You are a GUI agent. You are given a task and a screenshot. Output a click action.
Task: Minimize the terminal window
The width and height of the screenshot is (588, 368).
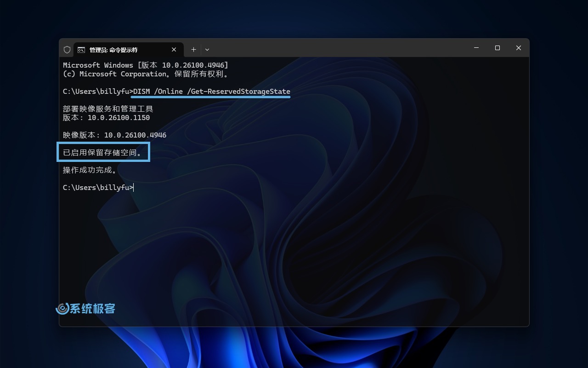(476, 48)
